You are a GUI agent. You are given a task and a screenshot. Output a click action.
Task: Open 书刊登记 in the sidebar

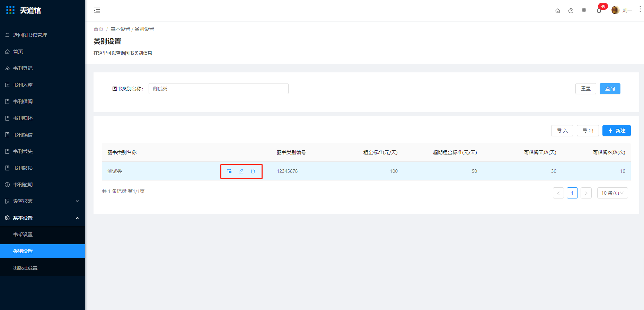click(43, 68)
